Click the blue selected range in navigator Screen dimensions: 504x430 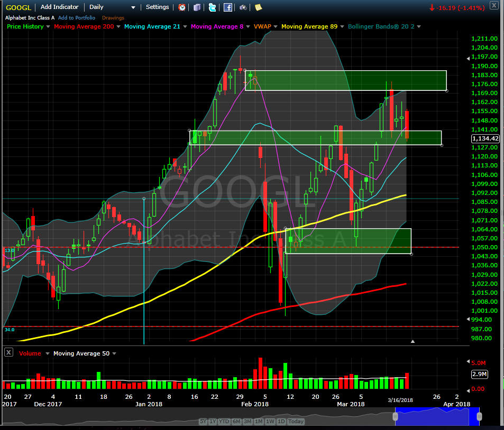click(437, 416)
